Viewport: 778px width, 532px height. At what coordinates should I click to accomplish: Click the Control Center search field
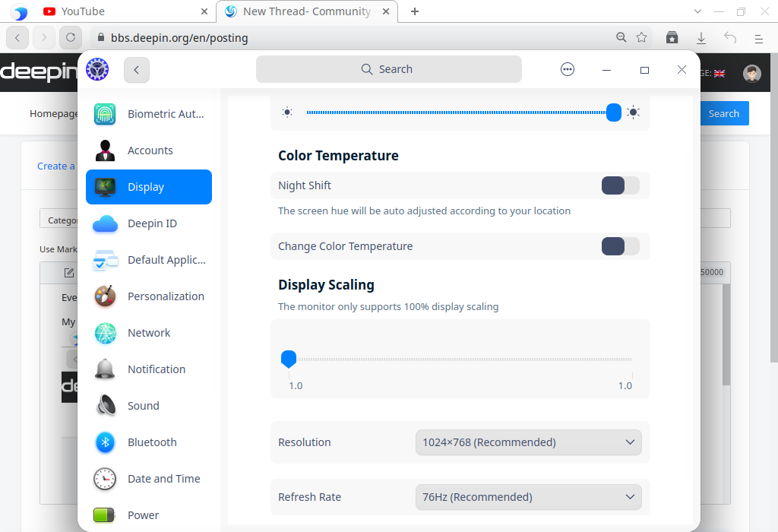point(388,69)
